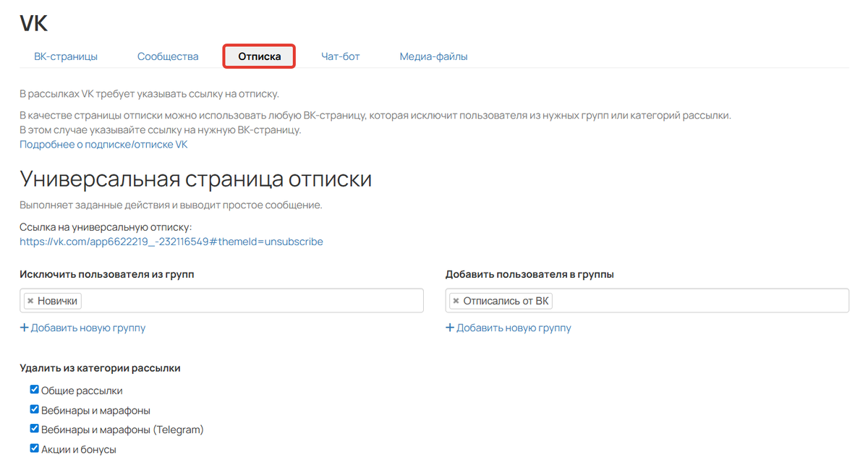Switch to the «Чат-бот» tab
868x460 pixels.
pos(340,55)
